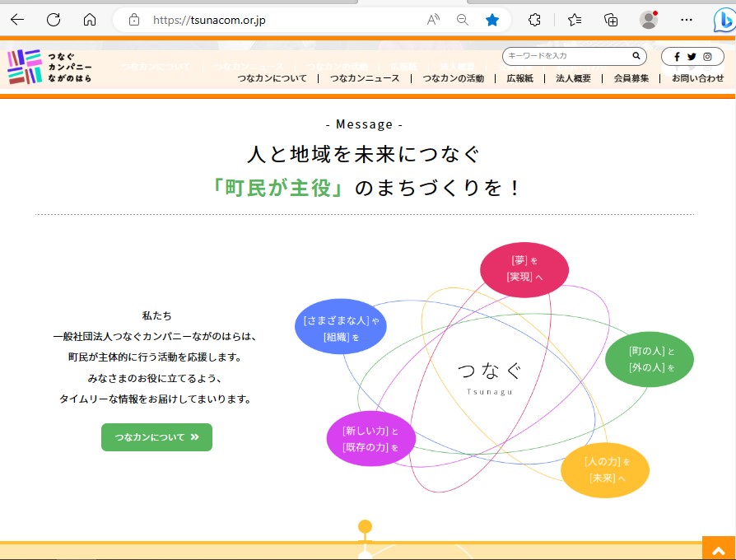736x560 pixels.
Task: Open the Collections icon in the toolbar
Action: pos(610,20)
